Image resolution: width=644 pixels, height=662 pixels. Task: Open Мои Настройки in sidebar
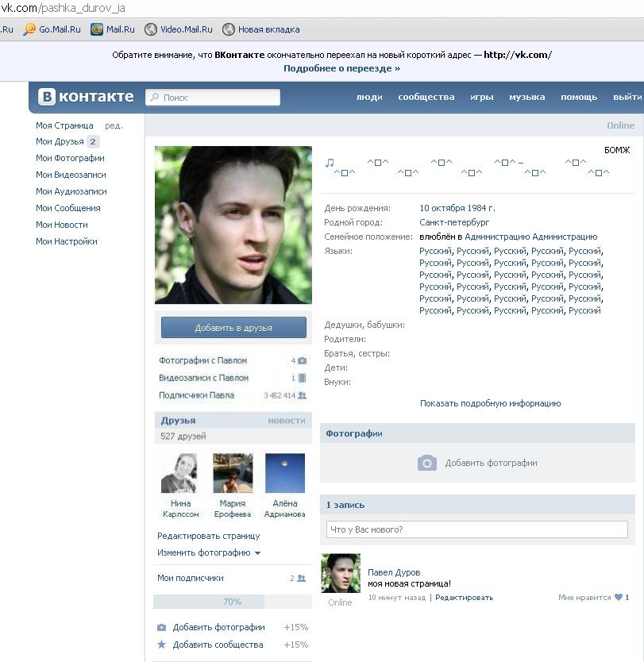[x=66, y=241]
